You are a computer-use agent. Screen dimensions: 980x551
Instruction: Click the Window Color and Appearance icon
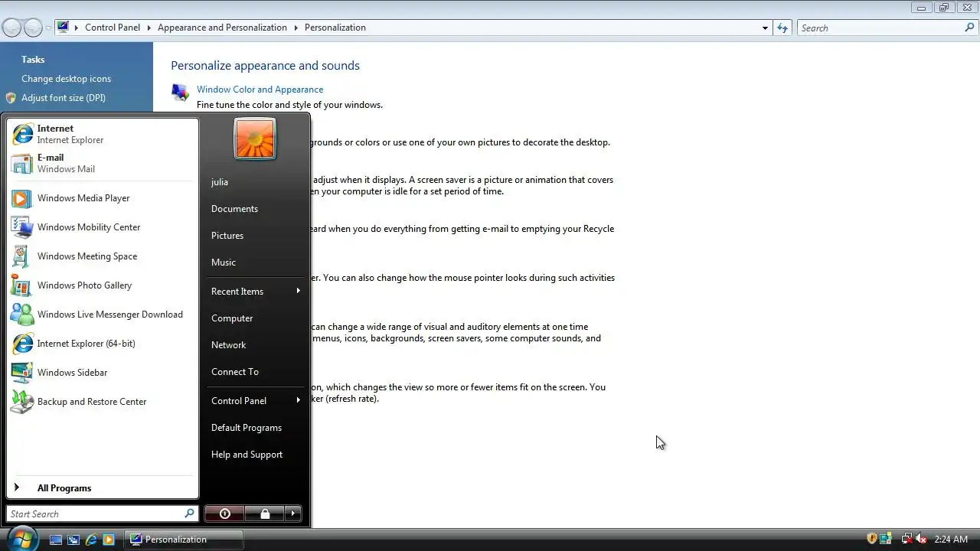coord(181,93)
